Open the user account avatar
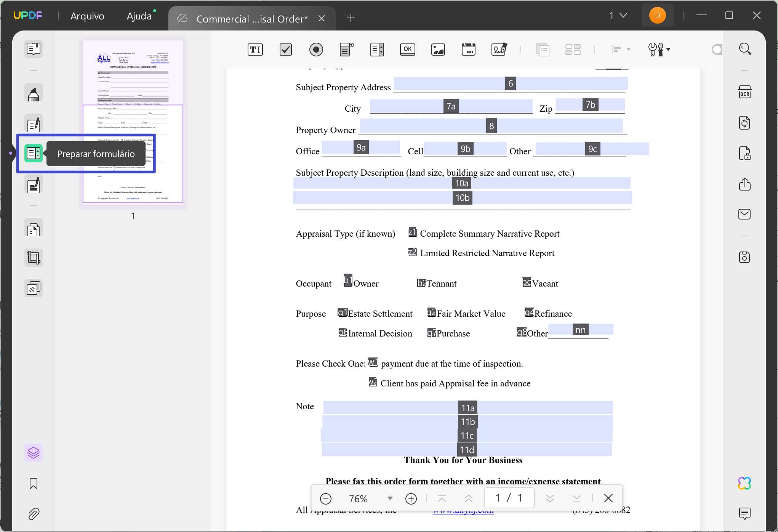 click(x=657, y=16)
